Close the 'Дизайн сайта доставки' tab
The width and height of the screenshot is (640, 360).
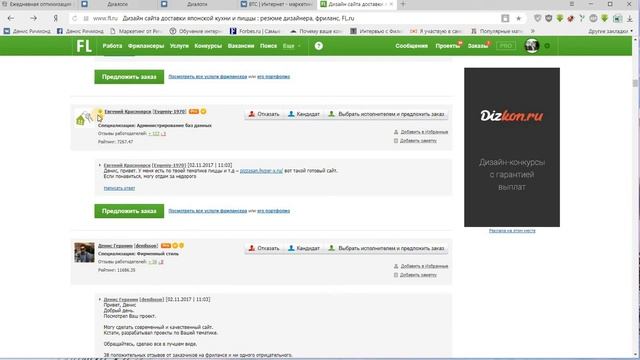[391, 4]
